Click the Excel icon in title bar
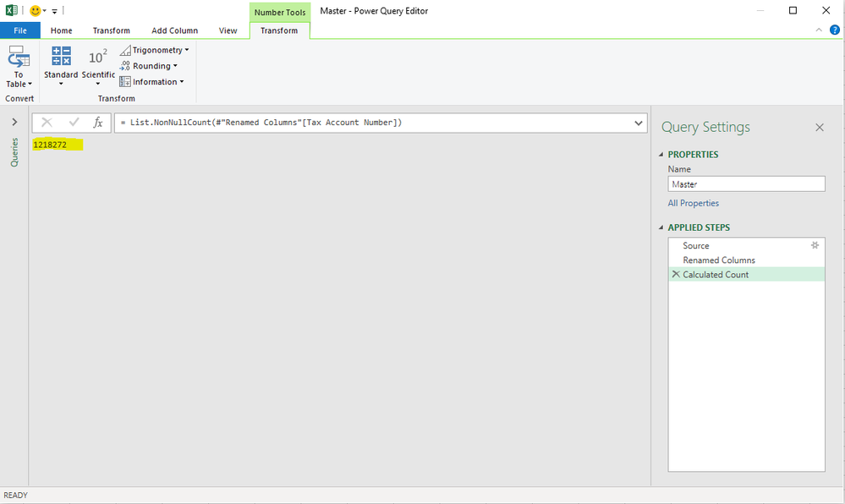This screenshot has height=504, width=845. click(x=11, y=10)
